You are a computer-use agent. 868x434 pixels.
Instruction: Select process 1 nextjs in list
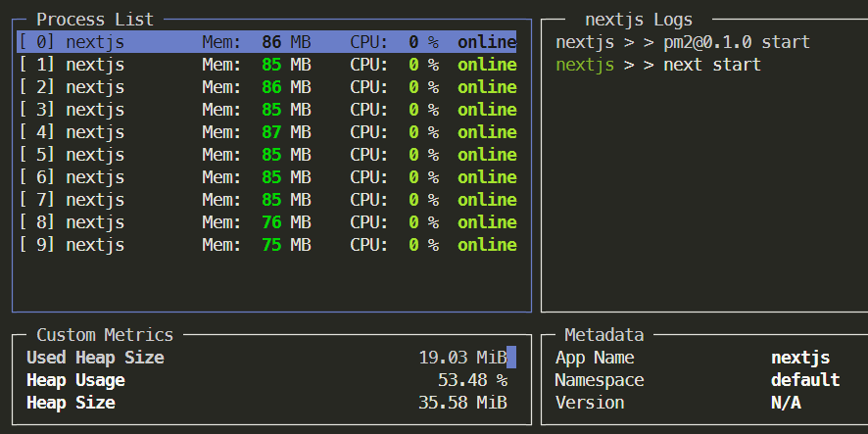(266, 65)
